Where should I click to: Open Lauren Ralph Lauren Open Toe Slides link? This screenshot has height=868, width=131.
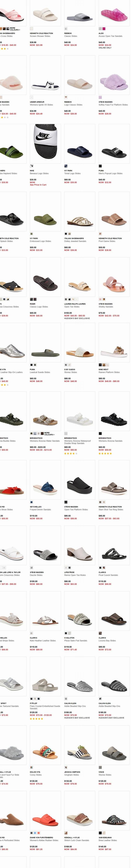tap(72, 307)
